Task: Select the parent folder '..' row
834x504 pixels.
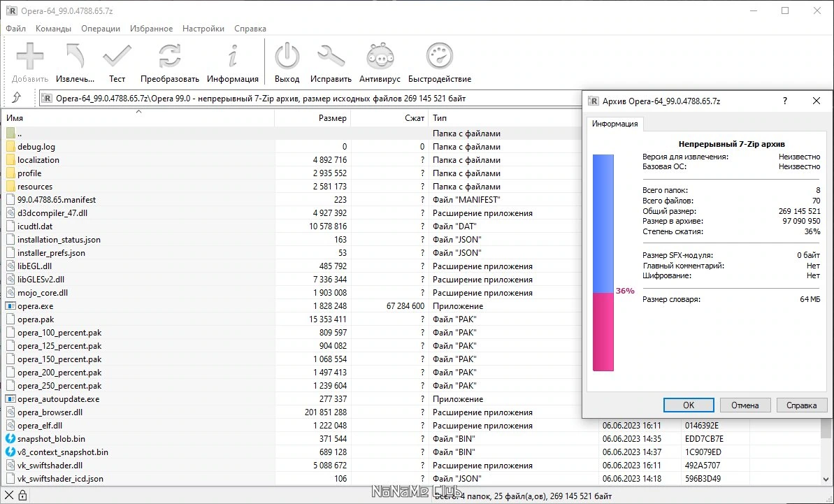Action: point(292,134)
